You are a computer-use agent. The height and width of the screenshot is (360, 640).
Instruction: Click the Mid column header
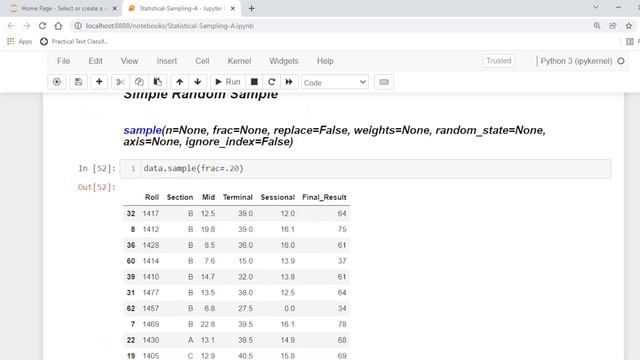coord(208,197)
